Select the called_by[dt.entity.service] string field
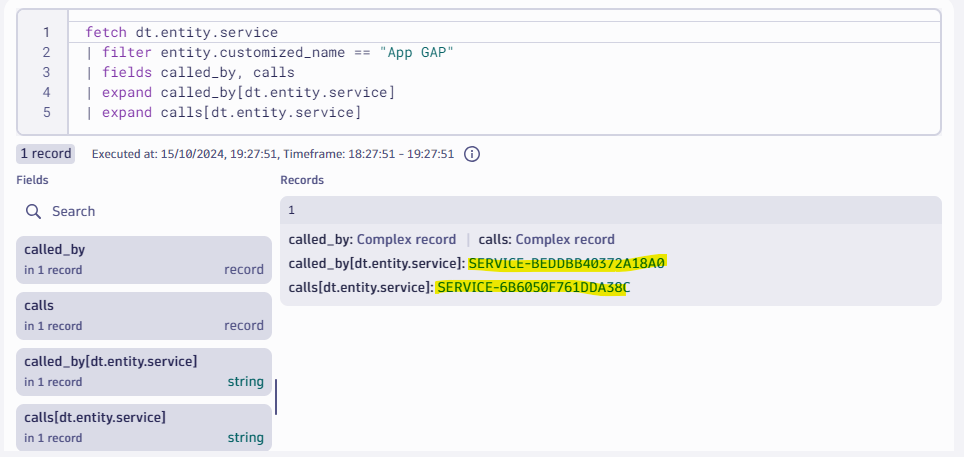 pos(144,371)
